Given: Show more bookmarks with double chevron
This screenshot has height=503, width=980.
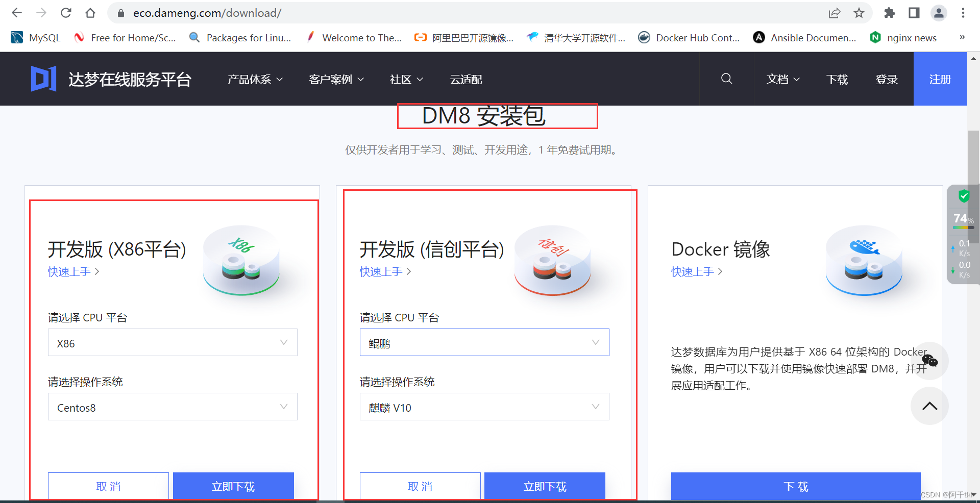Looking at the screenshot, I should pyautogui.click(x=962, y=37).
